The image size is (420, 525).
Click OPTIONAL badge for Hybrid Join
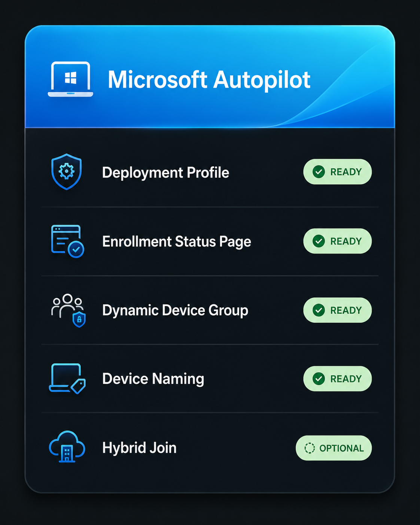coord(334,448)
